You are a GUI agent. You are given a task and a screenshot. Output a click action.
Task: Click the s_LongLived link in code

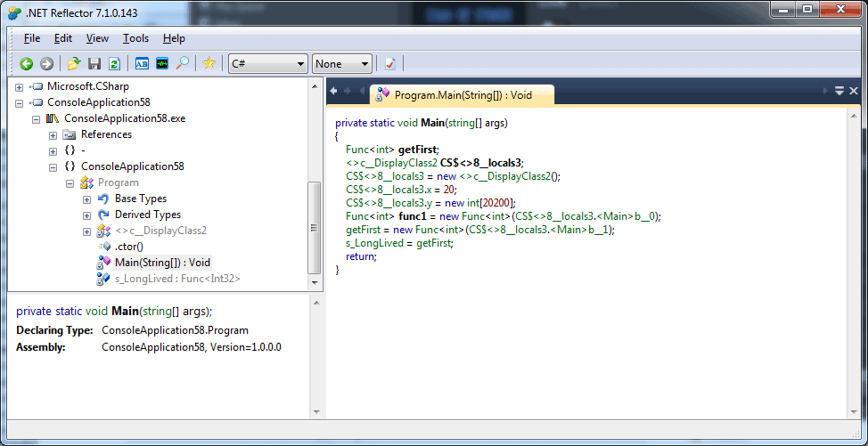click(373, 243)
